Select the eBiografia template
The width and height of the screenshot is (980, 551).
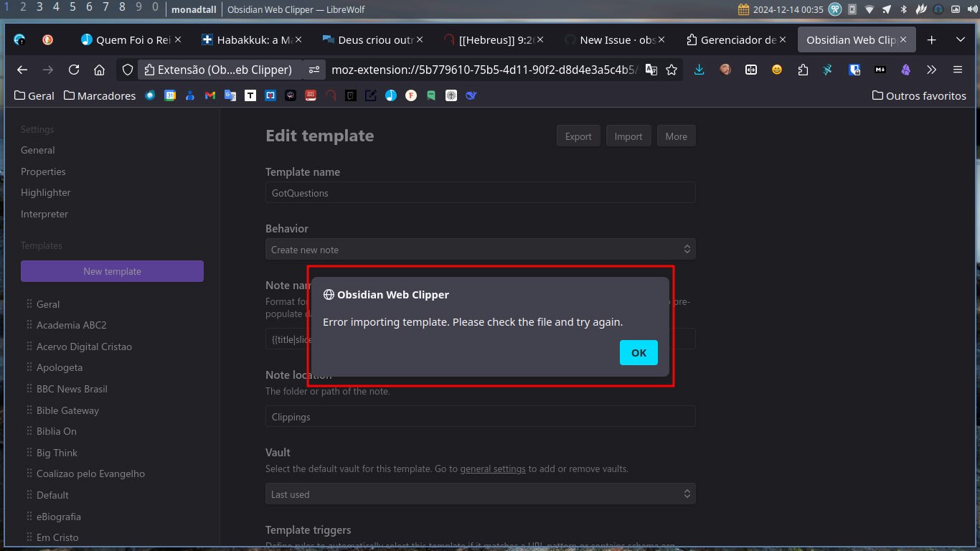(x=59, y=516)
